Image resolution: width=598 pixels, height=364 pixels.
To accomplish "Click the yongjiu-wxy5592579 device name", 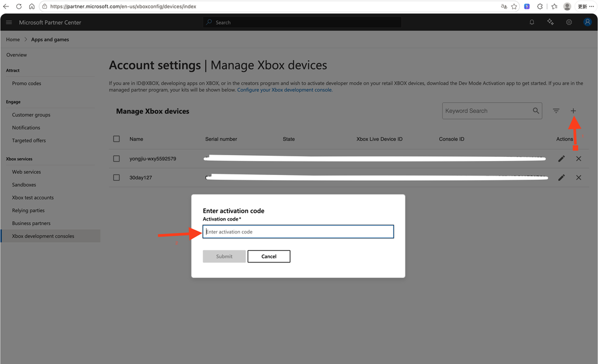I will click(x=152, y=159).
